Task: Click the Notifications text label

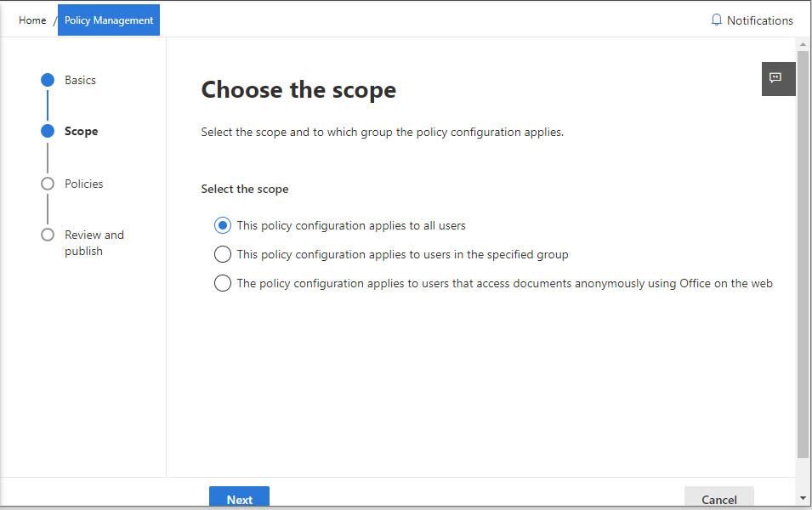Action: coord(759,20)
